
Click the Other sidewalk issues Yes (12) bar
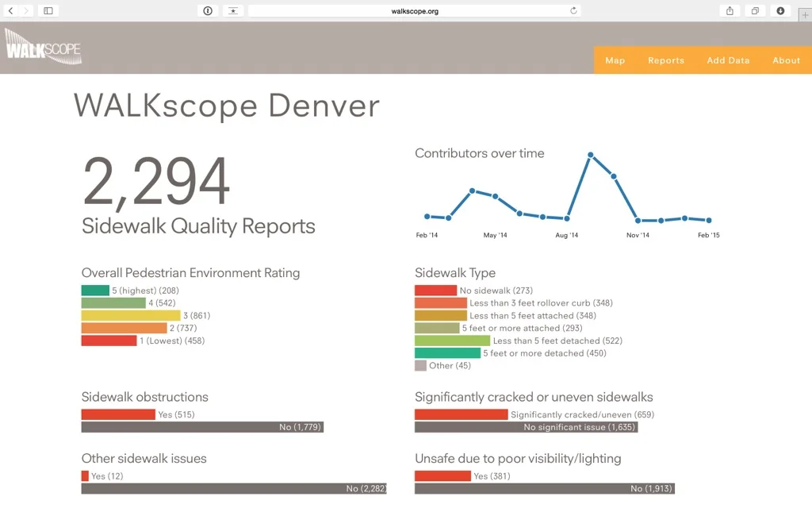pos(85,476)
